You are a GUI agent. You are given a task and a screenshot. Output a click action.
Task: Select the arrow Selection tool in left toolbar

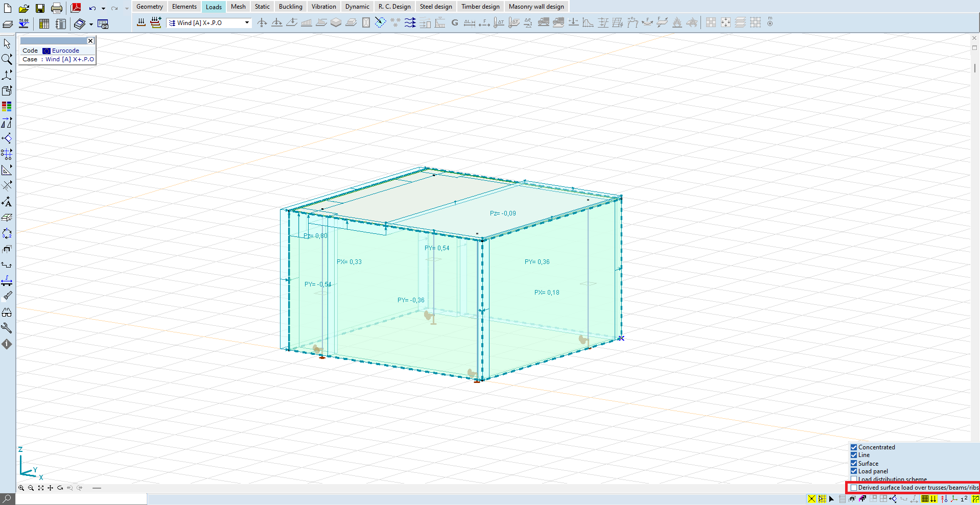click(7, 43)
